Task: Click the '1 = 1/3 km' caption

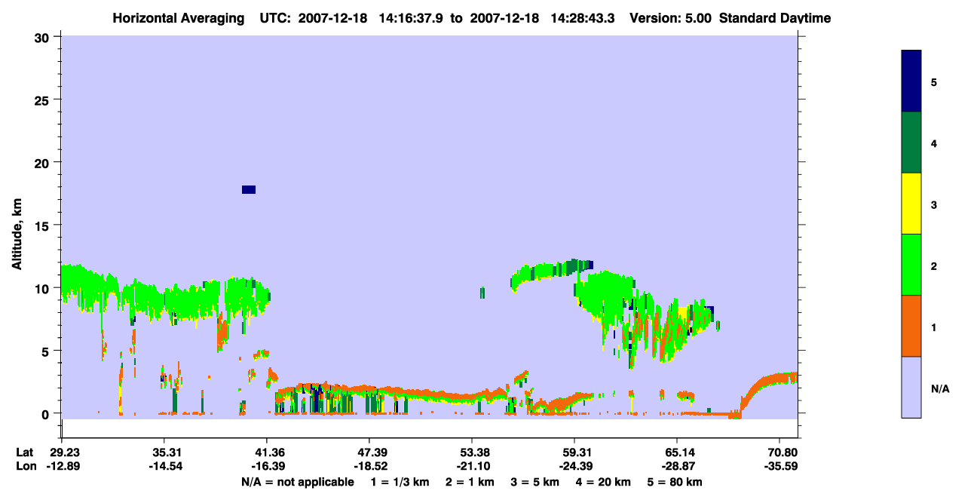Action: (399, 482)
